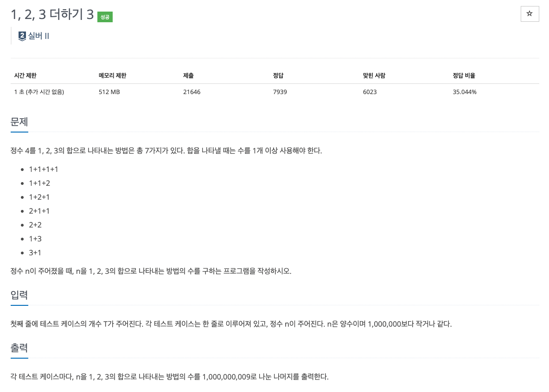Select the 1 초 time limit text

(39, 92)
